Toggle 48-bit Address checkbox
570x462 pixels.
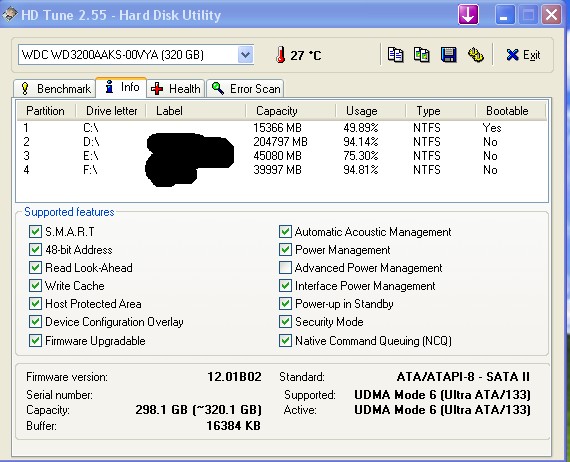(35, 250)
